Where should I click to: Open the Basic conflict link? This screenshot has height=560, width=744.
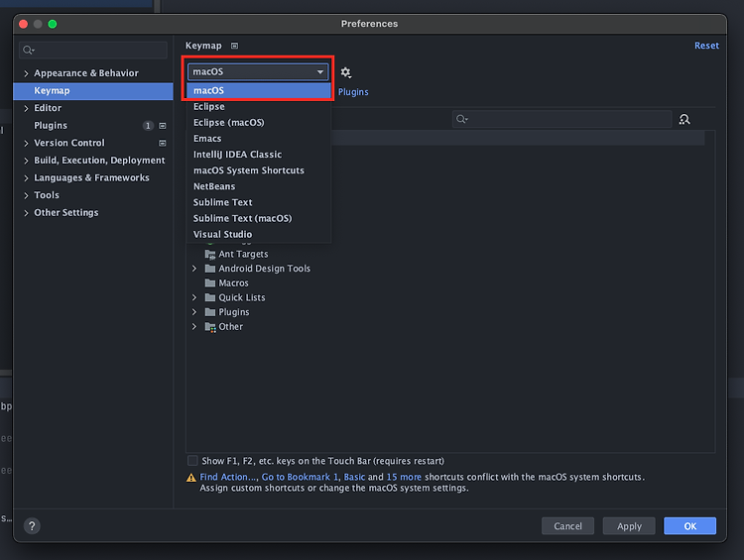354,477
